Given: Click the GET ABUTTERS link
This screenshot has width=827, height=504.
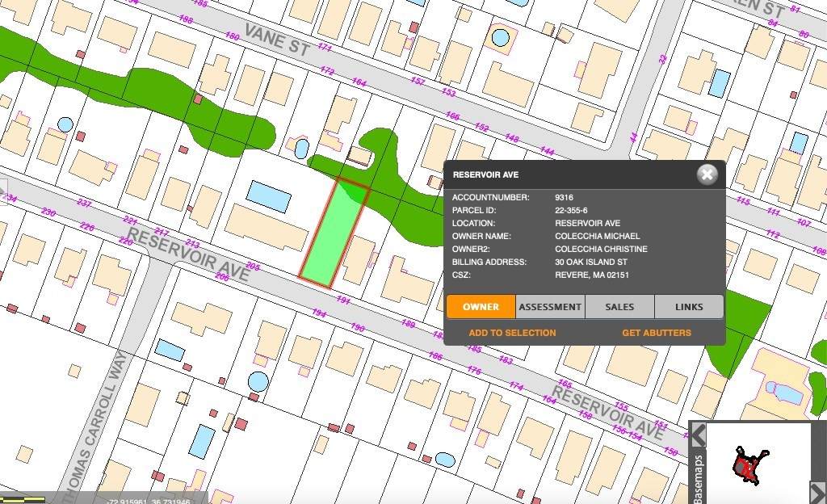Looking at the screenshot, I should pos(657,333).
